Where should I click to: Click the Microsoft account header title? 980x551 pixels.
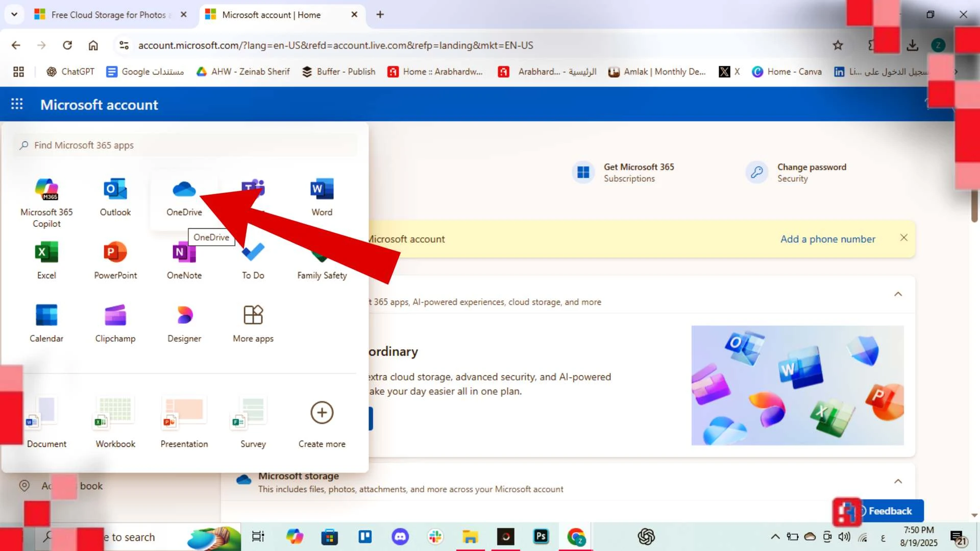(99, 105)
